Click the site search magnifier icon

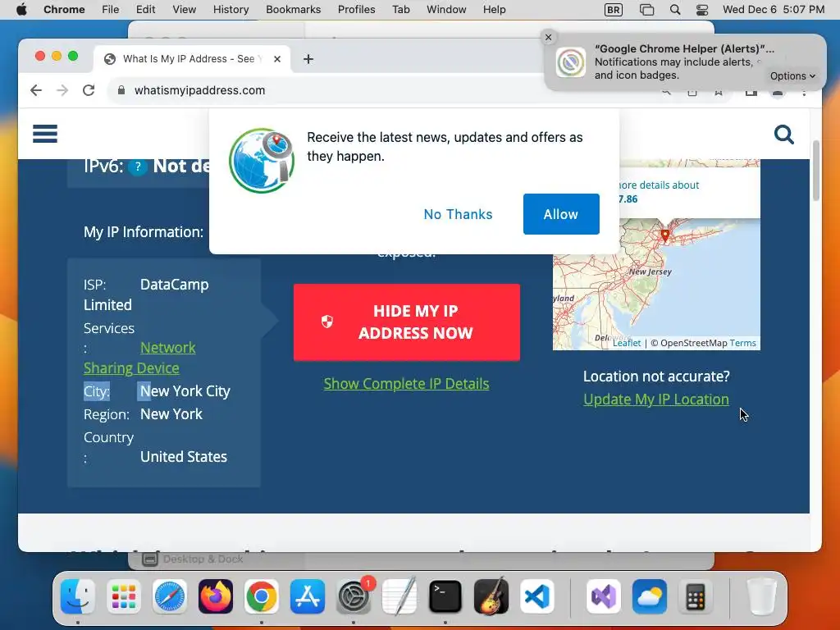coord(783,135)
